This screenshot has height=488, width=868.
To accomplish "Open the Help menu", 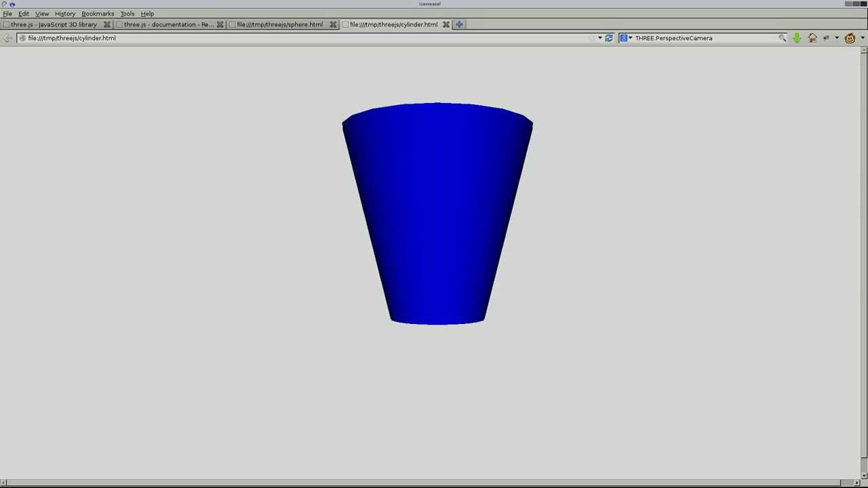I will coord(147,14).
